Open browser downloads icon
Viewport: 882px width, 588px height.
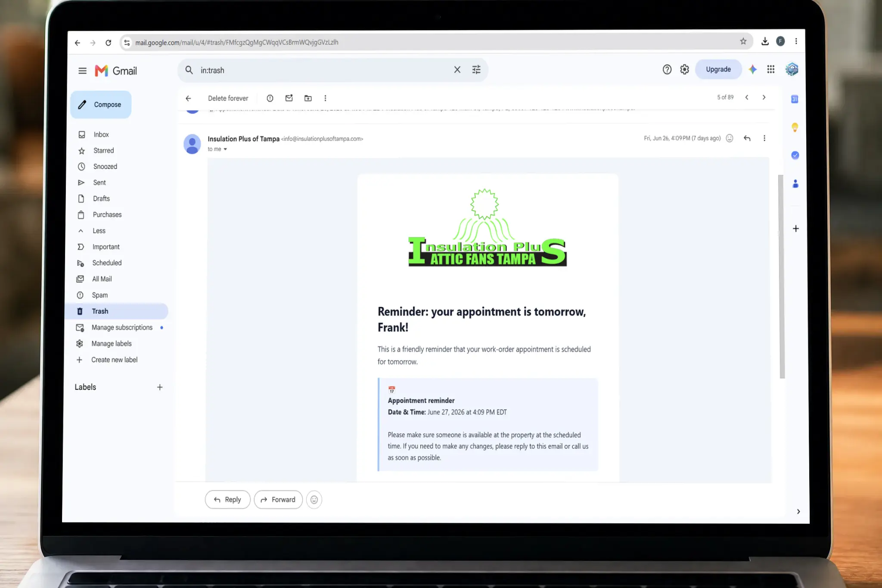point(765,41)
